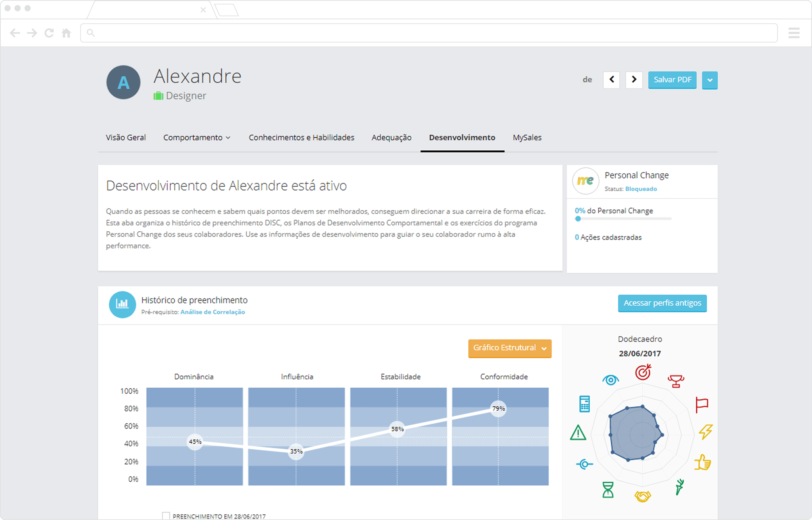Click the green briefcase Designer icon
The image size is (812, 520).
[158, 96]
